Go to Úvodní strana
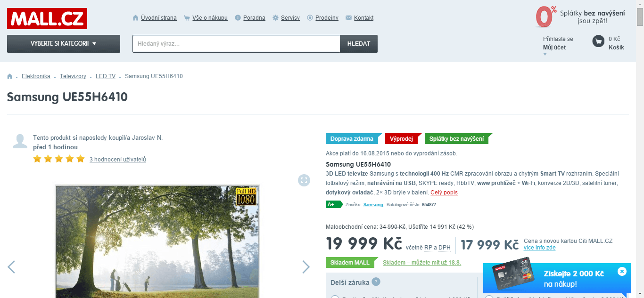 click(x=159, y=18)
